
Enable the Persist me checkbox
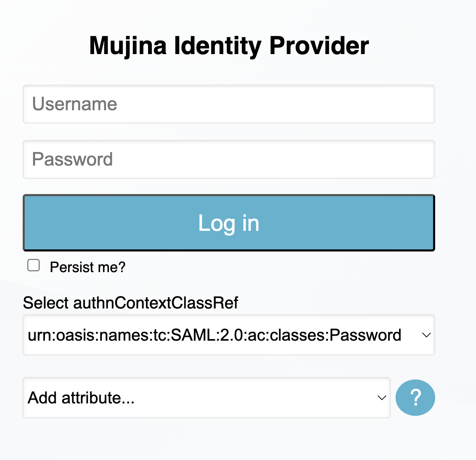point(33,266)
